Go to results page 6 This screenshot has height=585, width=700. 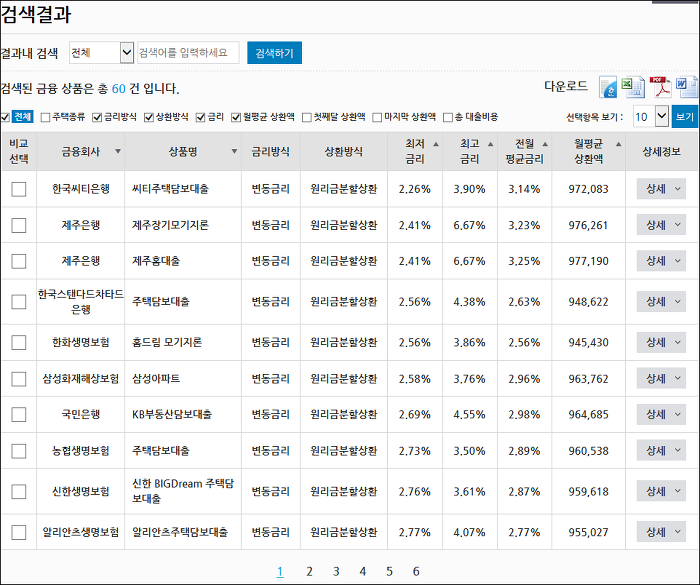(x=416, y=572)
